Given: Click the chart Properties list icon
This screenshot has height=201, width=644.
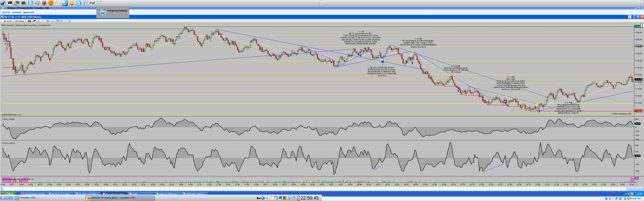Looking at the screenshot, I should coord(69,21).
